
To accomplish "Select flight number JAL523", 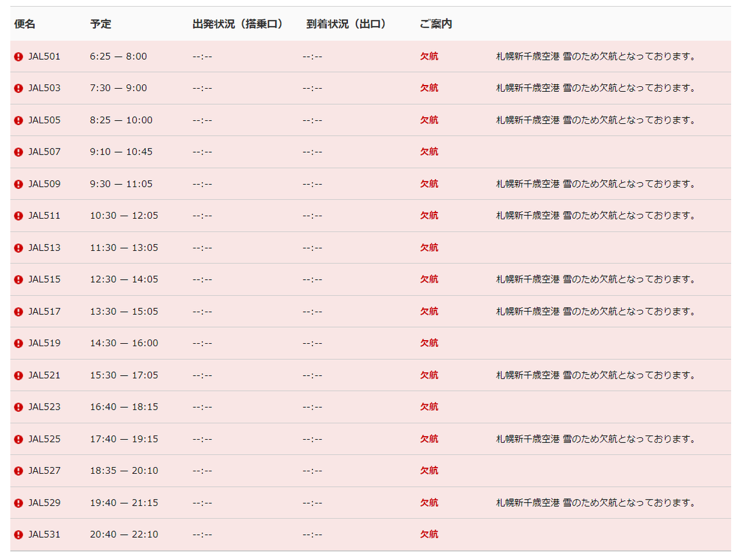I will click(x=44, y=407).
